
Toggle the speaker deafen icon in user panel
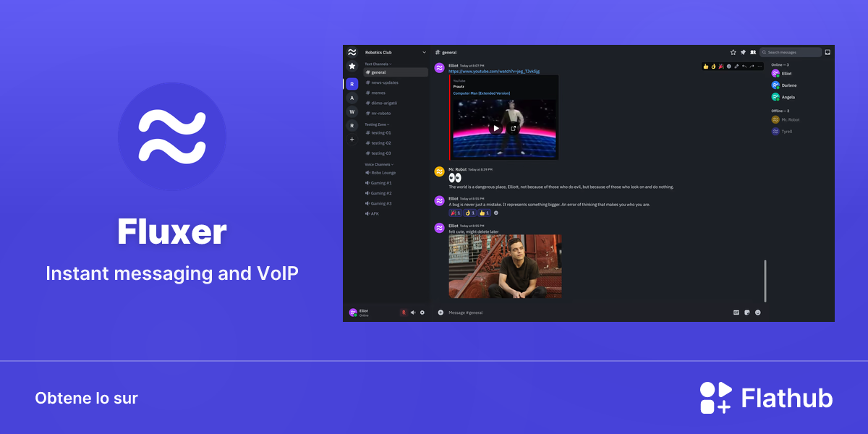413,312
